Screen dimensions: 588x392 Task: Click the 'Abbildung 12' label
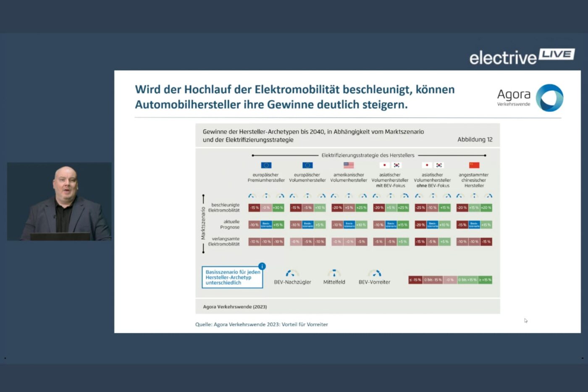[475, 139]
